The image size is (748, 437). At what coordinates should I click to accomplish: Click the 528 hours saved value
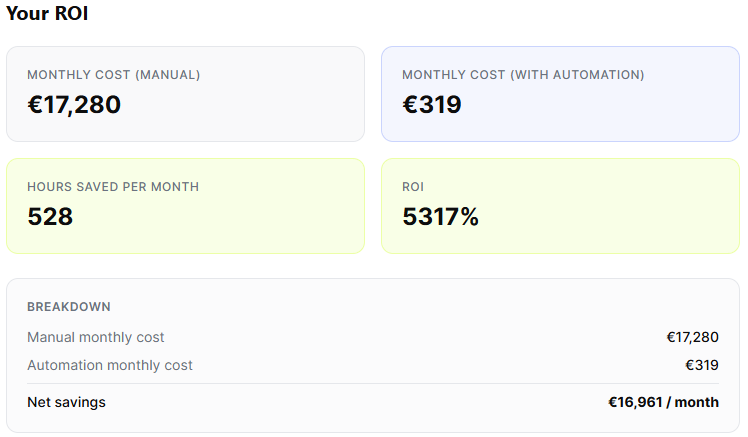[x=50, y=216]
